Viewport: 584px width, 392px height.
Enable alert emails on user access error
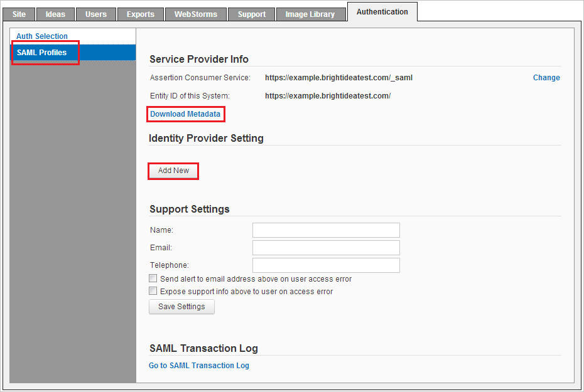pos(153,278)
